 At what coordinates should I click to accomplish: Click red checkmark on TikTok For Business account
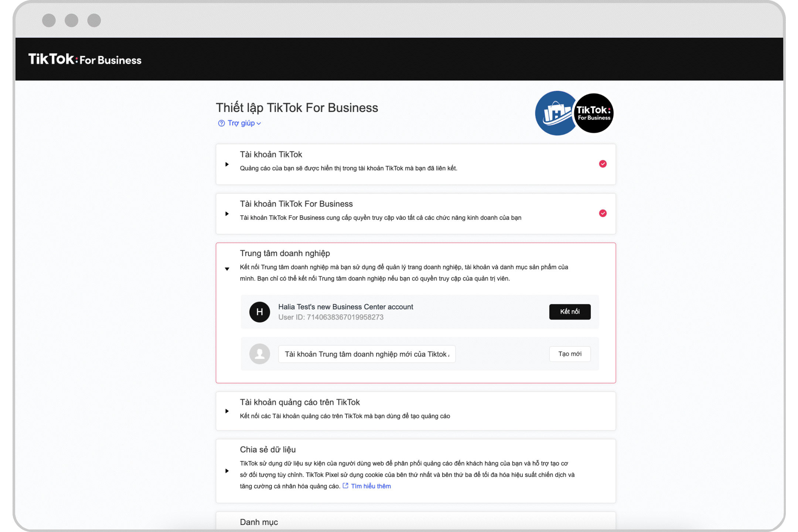[603, 213]
